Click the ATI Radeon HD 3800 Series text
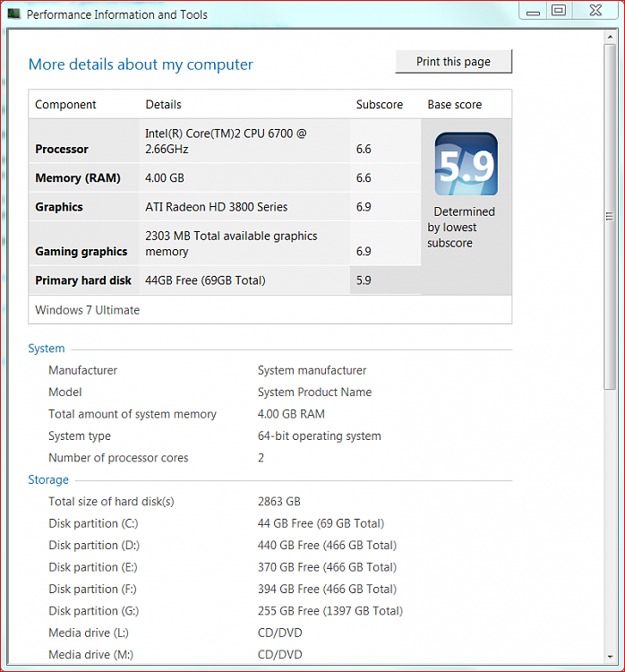This screenshot has height=672, width=625. tap(217, 207)
